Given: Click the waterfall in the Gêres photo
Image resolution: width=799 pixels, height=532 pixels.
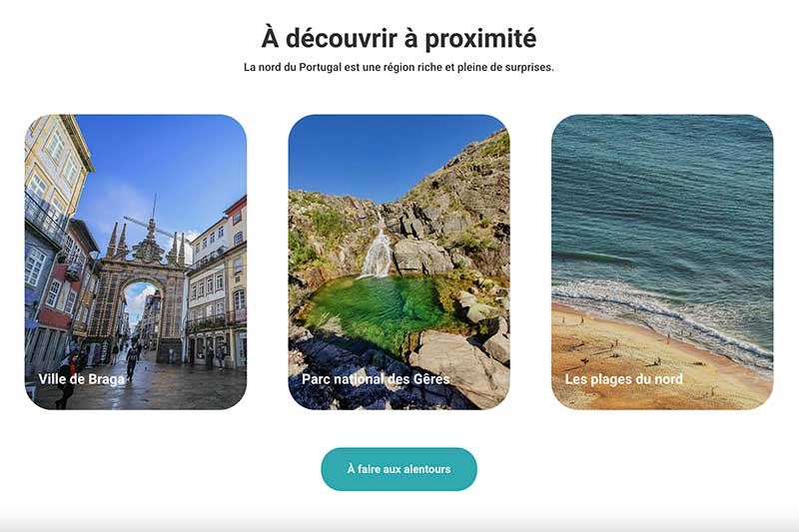Looking at the screenshot, I should tap(377, 252).
